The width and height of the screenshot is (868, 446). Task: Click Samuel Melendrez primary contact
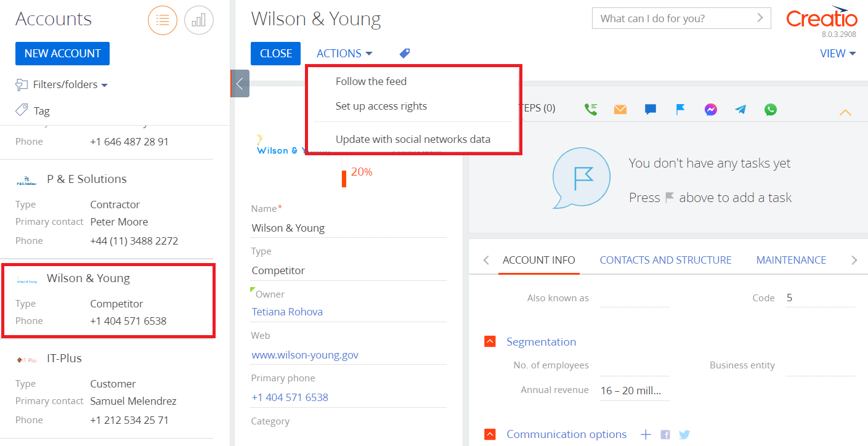click(133, 401)
